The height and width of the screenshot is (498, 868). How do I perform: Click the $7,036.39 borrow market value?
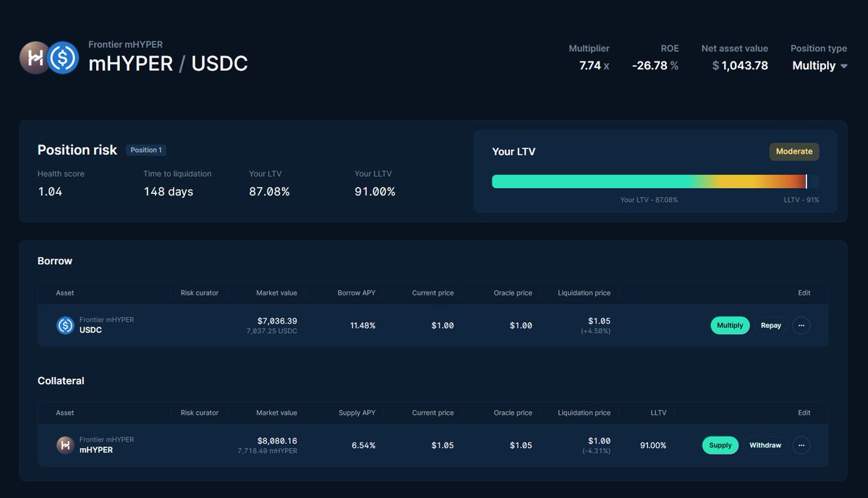(277, 321)
